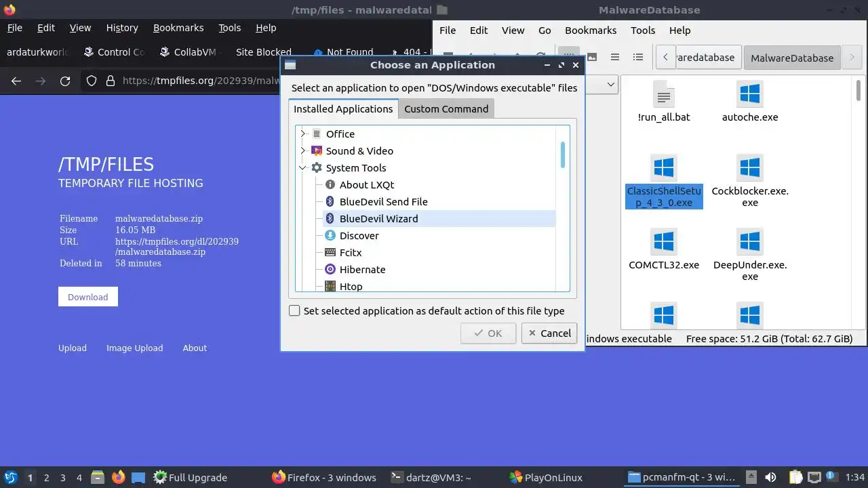Click the Cockblocker.exe.exe file icon

[x=750, y=167]
